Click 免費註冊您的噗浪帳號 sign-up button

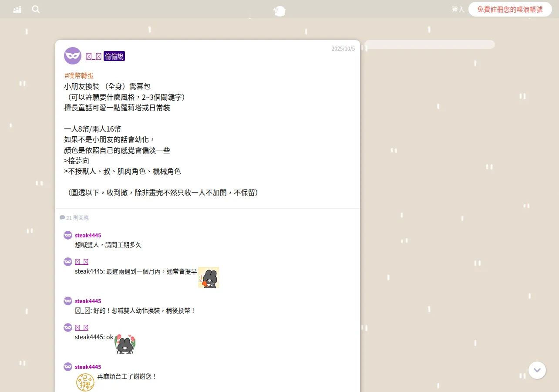click(x=510, y=9)
